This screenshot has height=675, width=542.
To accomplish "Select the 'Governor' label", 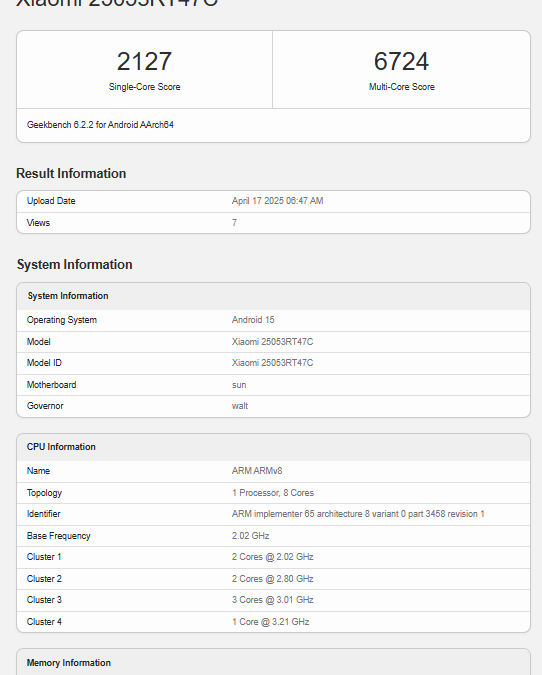I will point(45,406).
